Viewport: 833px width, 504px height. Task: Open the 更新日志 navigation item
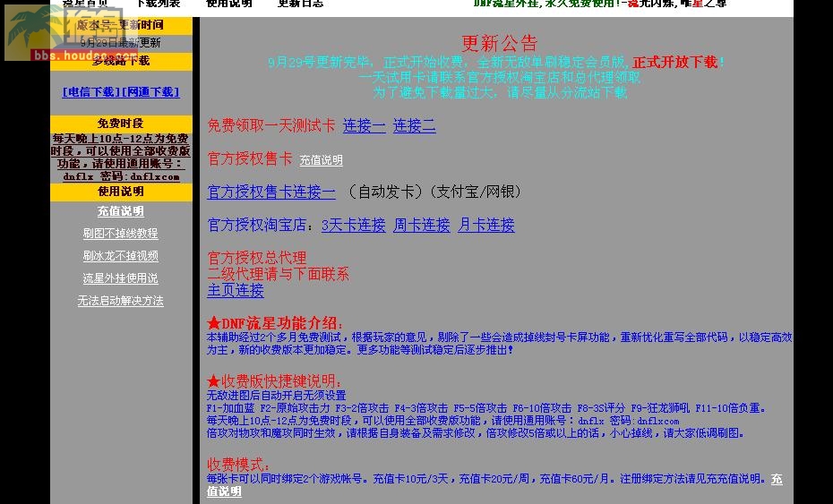[300, 4]
